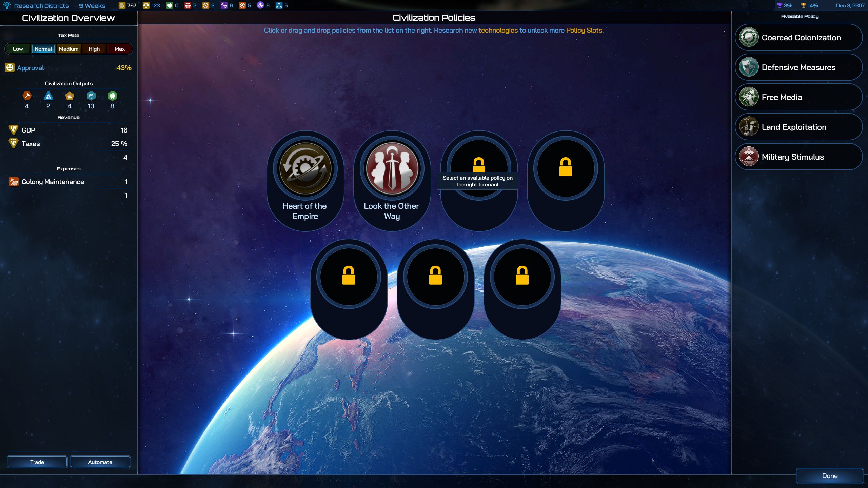Click the 9 Weeks research timer
Screen dimensions: 868x488
click(92, 6)
